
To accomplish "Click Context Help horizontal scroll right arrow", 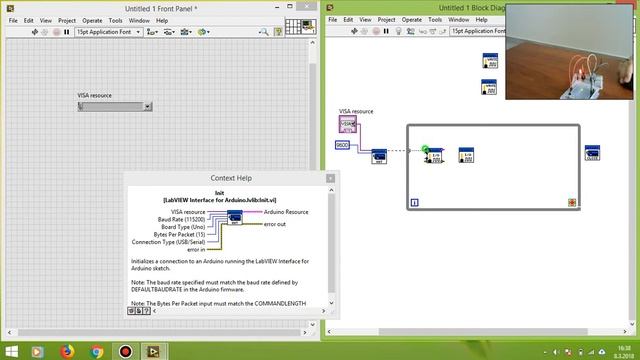I will point(323,311).
